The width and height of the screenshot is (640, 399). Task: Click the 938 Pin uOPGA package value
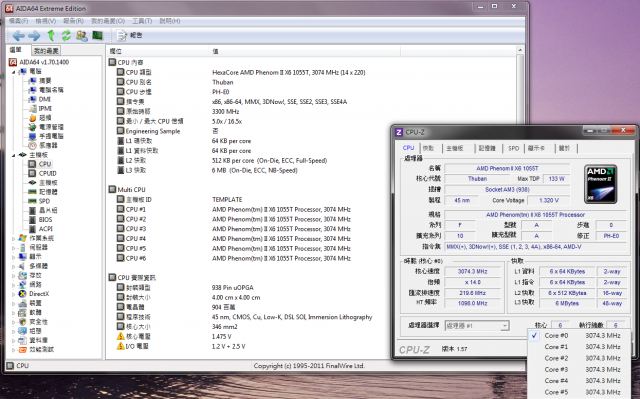233,288
